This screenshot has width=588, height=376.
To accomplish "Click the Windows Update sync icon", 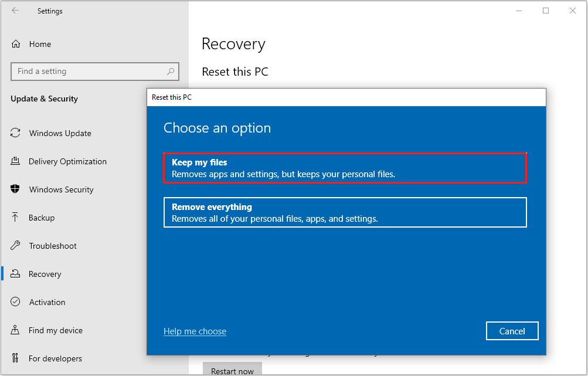I will [15, 133].
